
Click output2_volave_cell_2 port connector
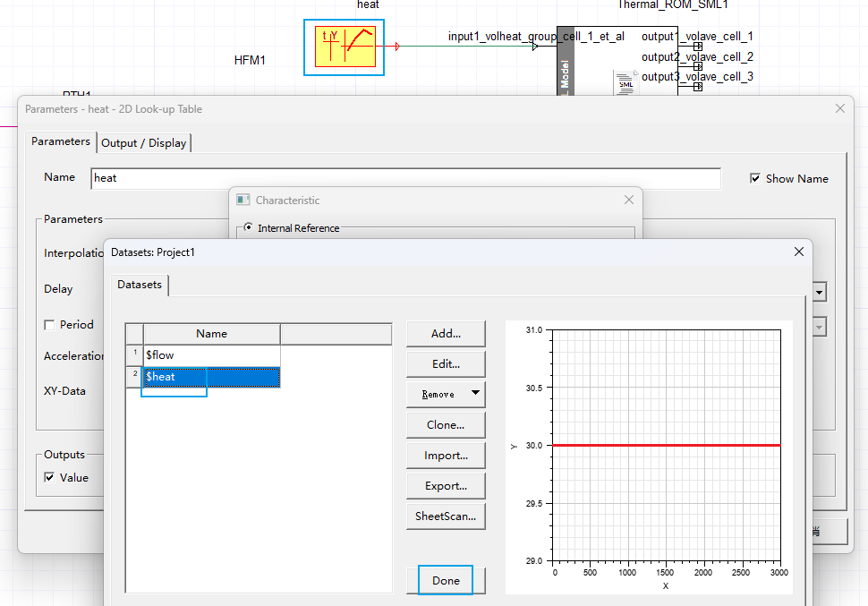tap(697, 66)
